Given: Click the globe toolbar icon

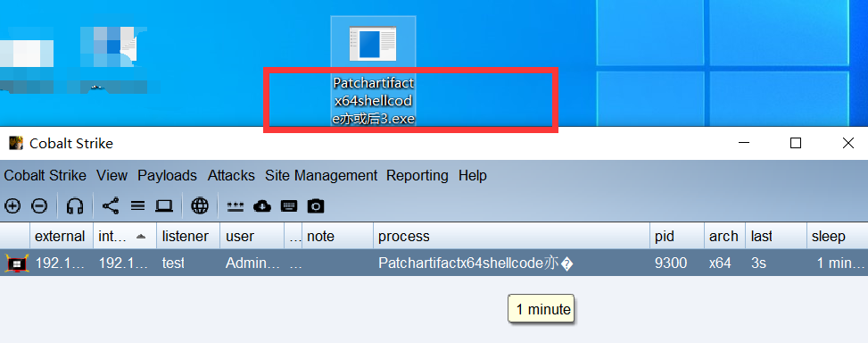Looking at the screenshot, I should [200, 206].
